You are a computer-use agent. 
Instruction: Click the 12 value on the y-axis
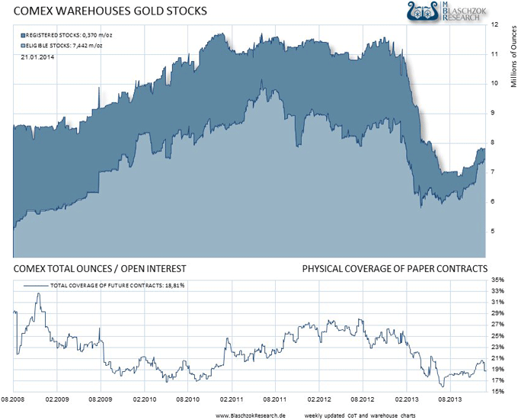494,24
